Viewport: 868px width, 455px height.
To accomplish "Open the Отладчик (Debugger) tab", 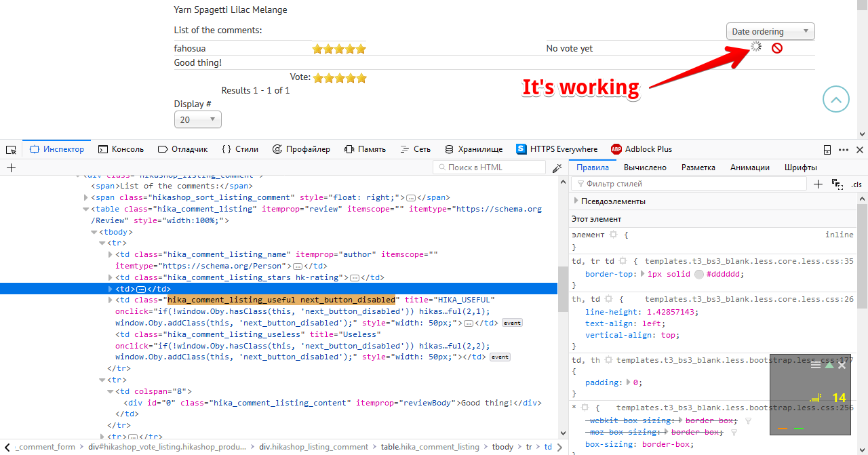I will pyautogui.click(x=182, y=149).
